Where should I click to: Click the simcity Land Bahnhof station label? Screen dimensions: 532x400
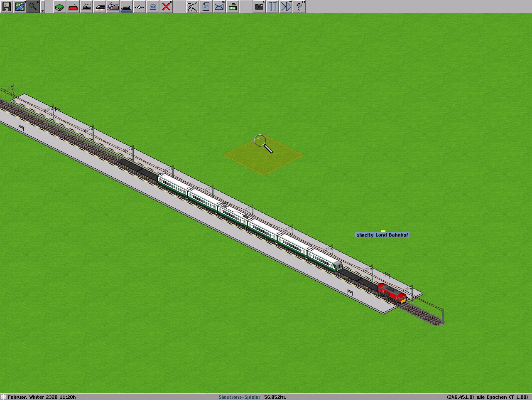point(382,235)
